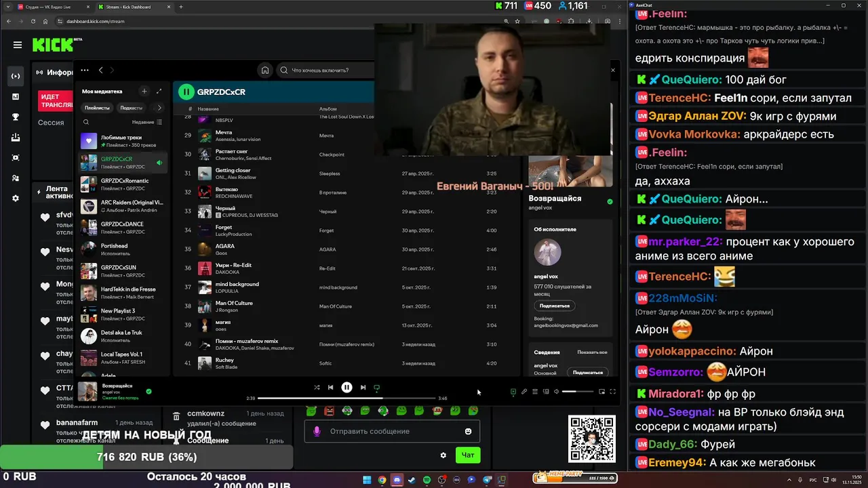
Task: Open the Kick hamburger menu
Action: 18,45
